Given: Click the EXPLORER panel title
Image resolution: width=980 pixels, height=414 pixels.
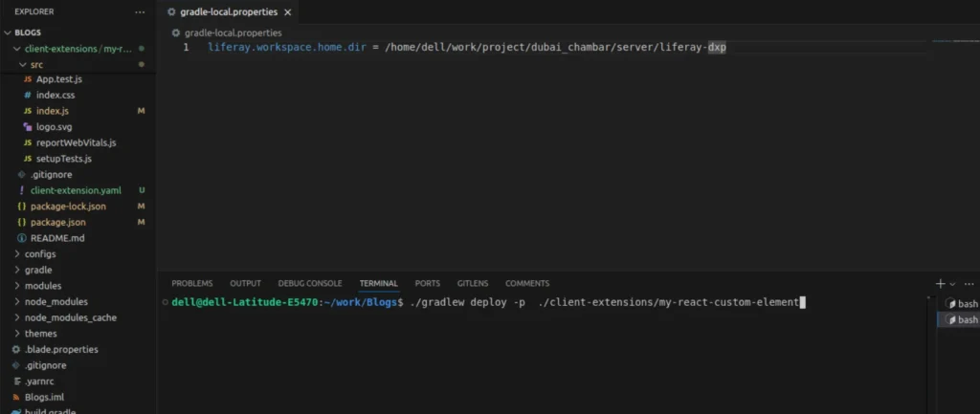Looking at the screenshot, I should click(33, 11).
